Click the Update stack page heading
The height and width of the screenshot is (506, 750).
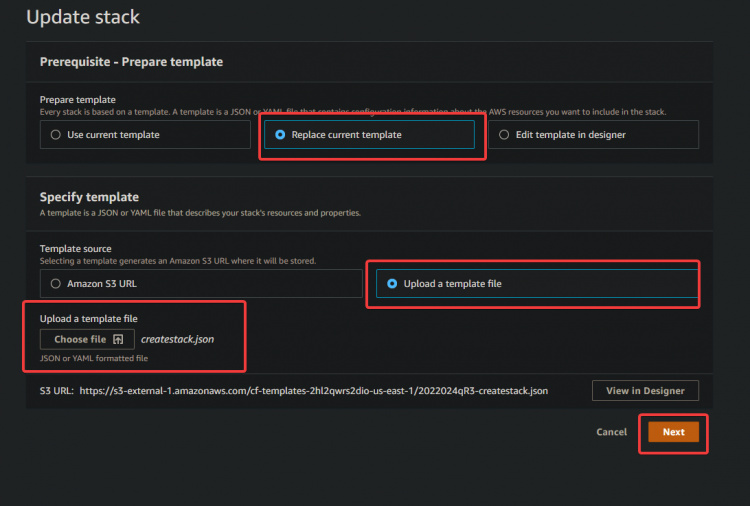coord(83,17)
